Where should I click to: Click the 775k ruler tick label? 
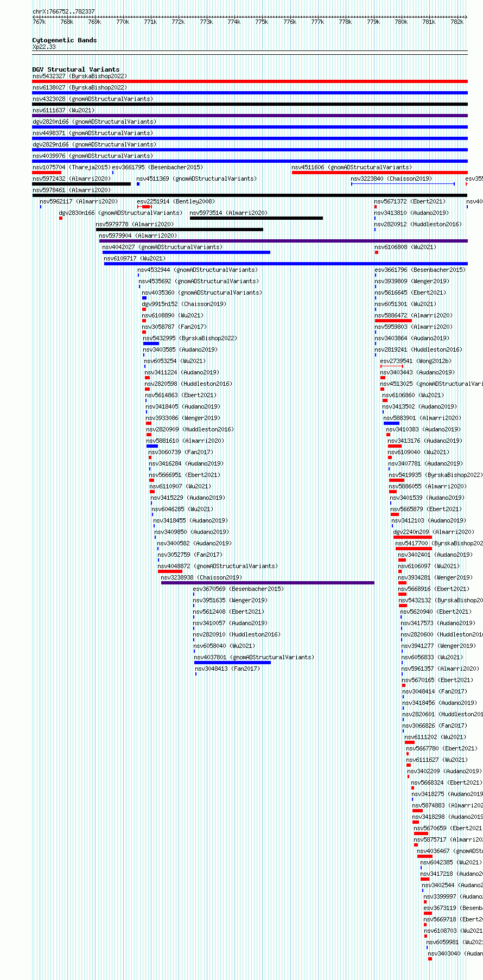point(262,22)
